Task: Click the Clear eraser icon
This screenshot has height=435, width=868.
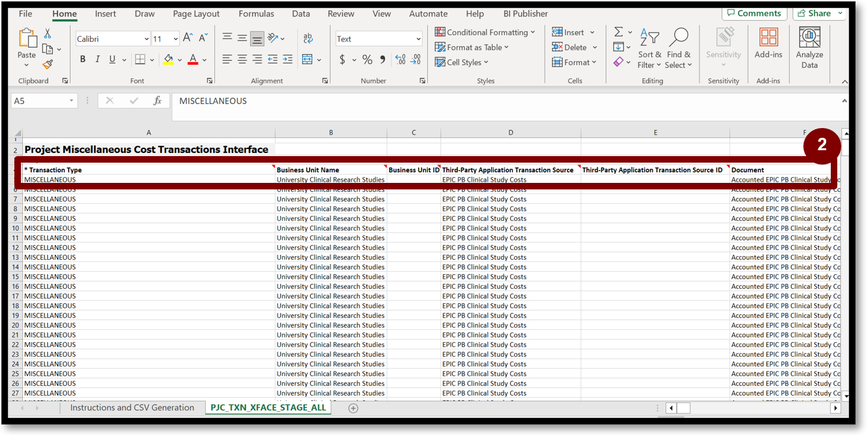Action: (619, 62)
